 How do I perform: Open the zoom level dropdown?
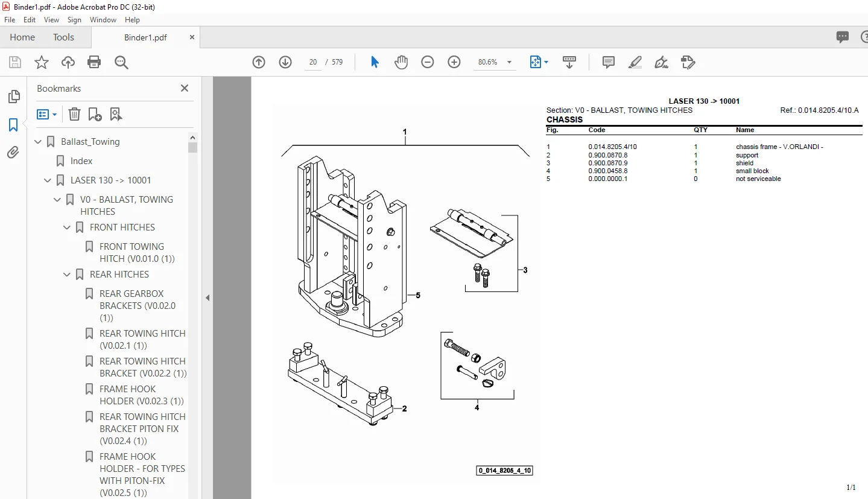click(x=509, y=62)
